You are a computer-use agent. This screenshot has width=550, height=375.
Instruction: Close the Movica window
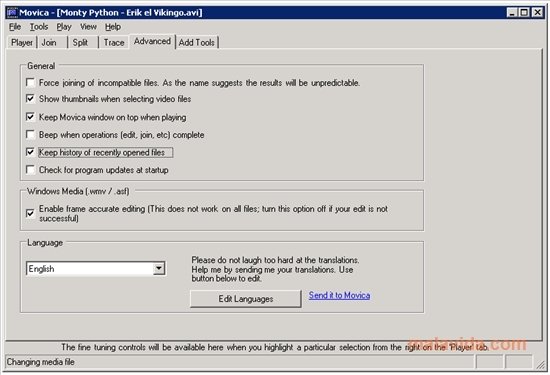[537, 13]
